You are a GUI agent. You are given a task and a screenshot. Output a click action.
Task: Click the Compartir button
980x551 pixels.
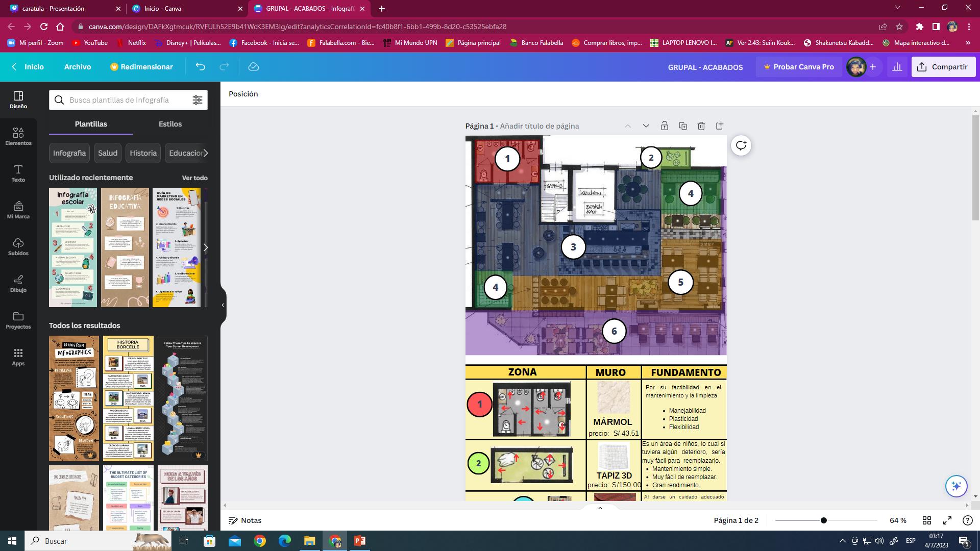943,67
